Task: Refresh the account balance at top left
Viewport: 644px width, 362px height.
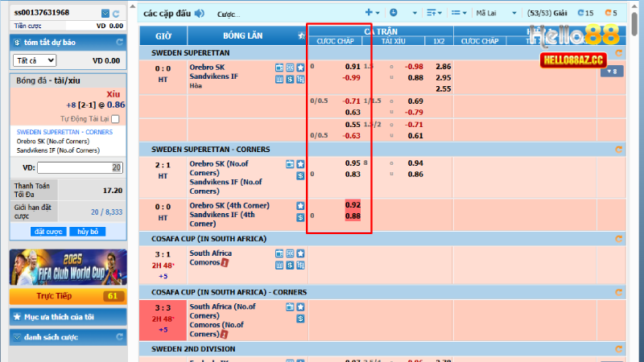Action: click(x=118, y=14)
